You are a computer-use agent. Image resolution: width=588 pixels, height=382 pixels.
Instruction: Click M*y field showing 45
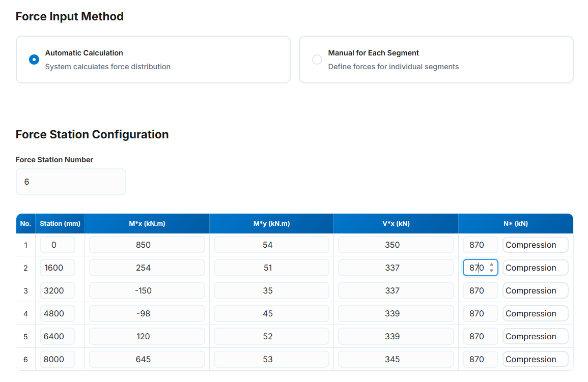pos(271,313)
